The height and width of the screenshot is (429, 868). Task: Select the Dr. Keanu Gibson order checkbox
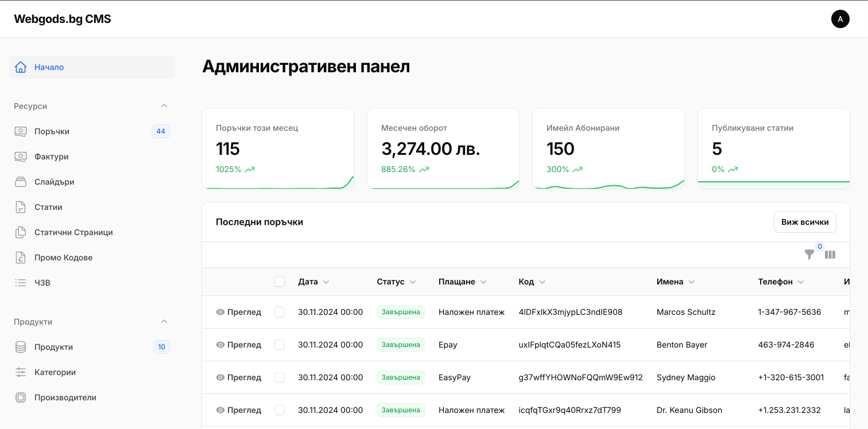[x=280, y=410]
